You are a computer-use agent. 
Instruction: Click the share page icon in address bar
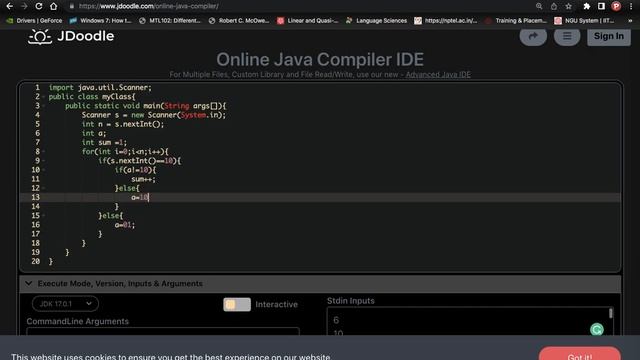554,6
